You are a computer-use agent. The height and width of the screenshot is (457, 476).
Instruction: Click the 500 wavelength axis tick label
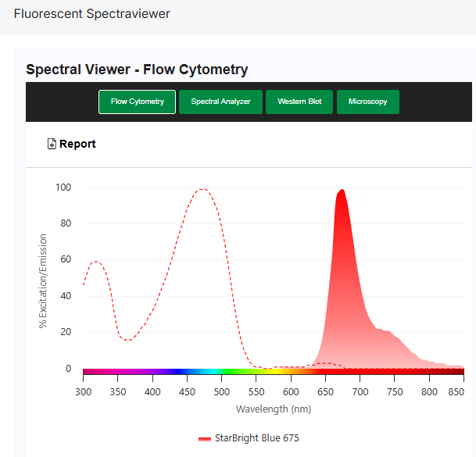pyautogui.click(x=221, y=391)
